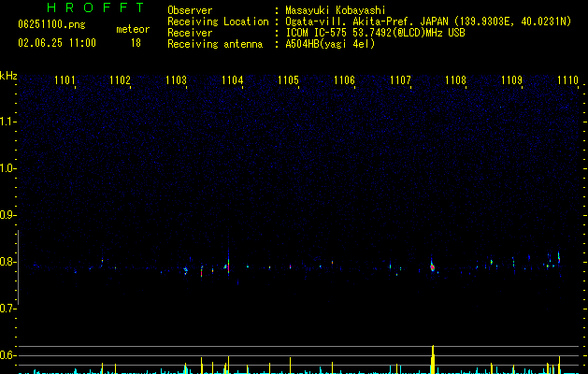Click the kHz axis unit label
The width and height of the screenshot is (588, 374).
8,76
